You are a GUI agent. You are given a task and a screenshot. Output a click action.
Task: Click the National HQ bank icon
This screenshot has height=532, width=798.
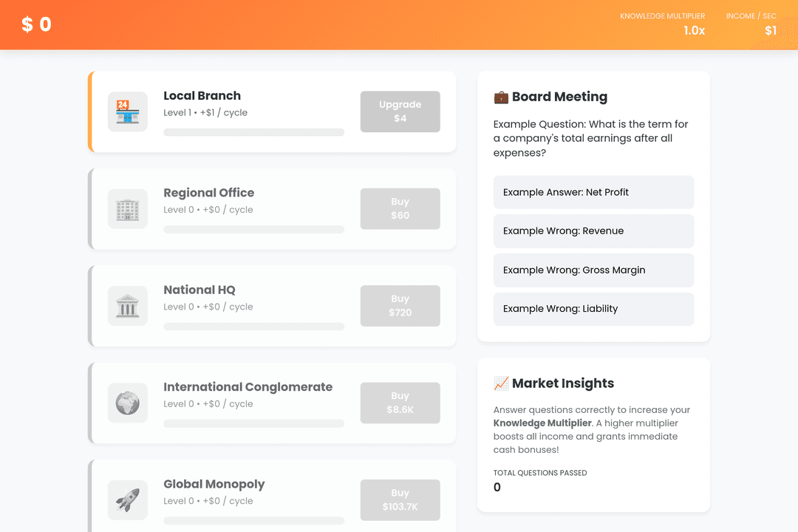coord(128,306)
